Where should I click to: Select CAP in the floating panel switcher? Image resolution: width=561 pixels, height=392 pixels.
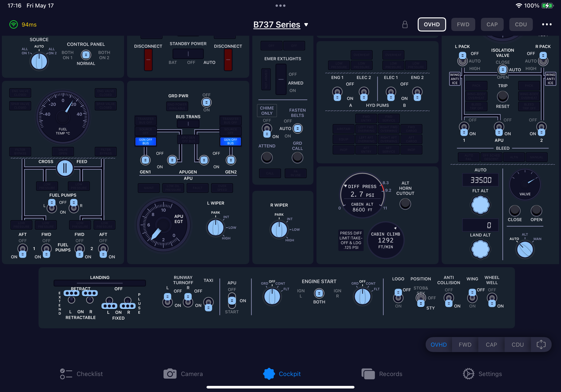[x=491, y=345]
